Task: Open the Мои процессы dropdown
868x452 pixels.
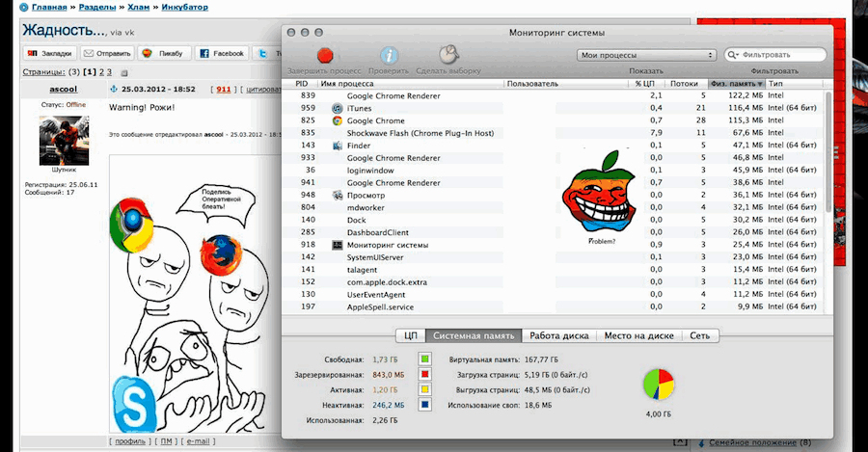Action: pyautogui.click(x=646, y=55)
